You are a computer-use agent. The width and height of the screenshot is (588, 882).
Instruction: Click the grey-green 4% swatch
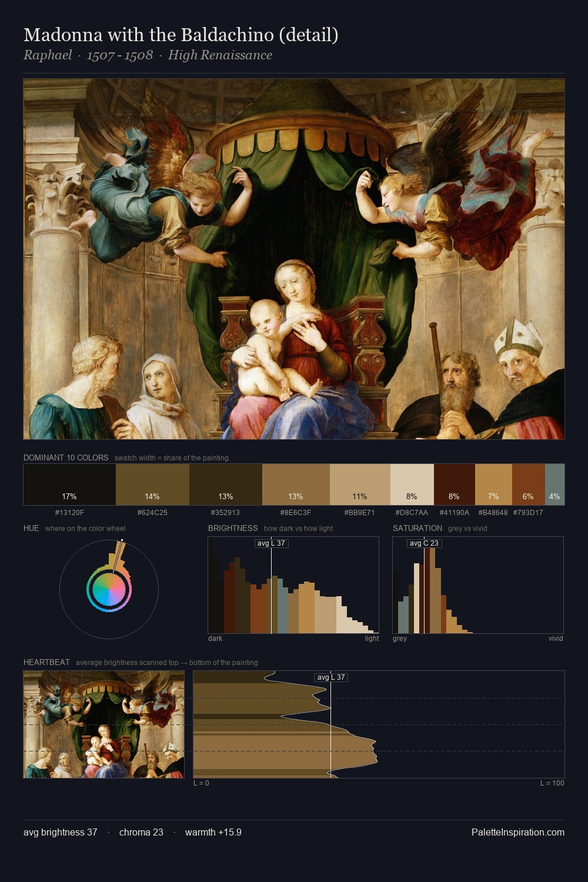coord(554,485)
